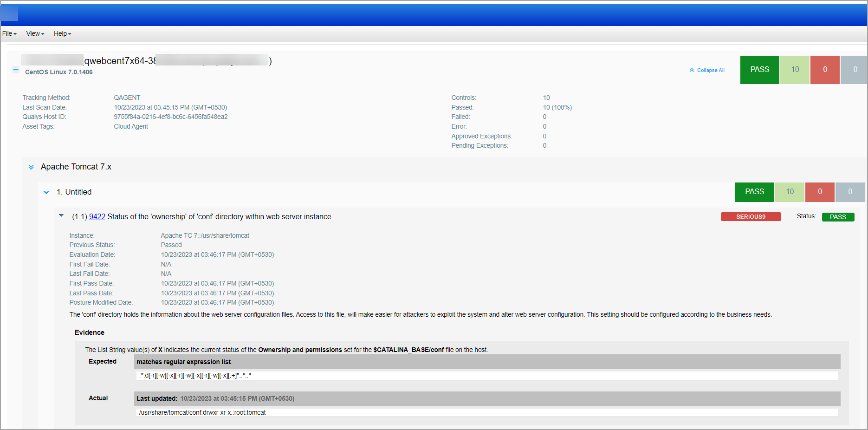Screen dimensions: 868x430
Task: Select expected regular expression value
Action: [487, 375]
